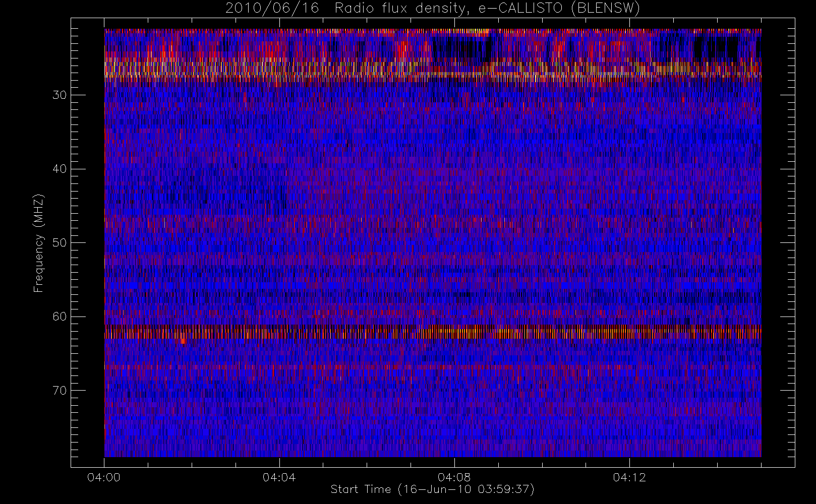Click the 70 frequency tick label
Image resolution: width=816 pixels, height=504 pixels.
point(60,391)
